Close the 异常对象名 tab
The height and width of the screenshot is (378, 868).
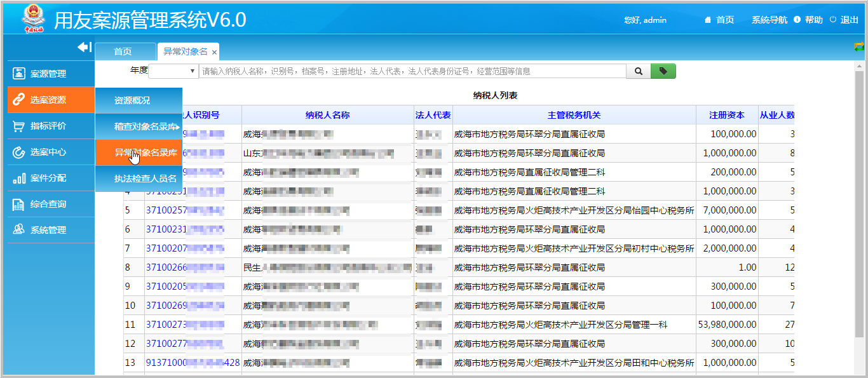(x=215, y=52)
